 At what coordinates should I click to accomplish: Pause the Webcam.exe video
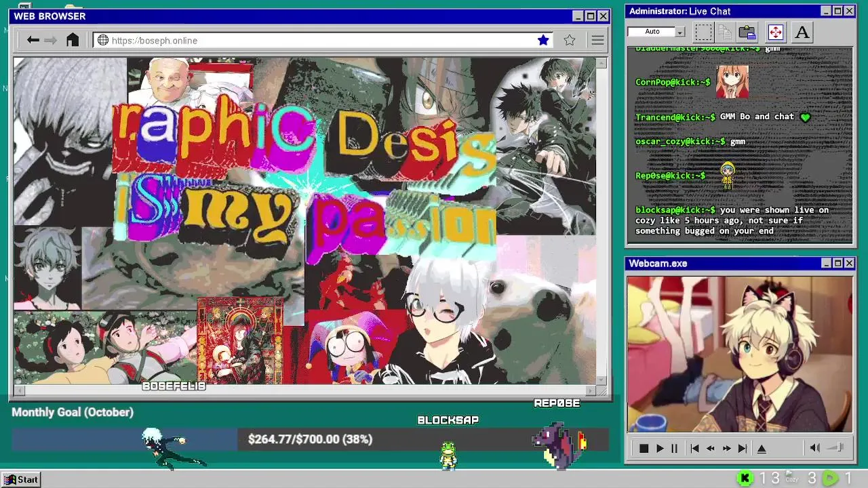pos(674,448)
